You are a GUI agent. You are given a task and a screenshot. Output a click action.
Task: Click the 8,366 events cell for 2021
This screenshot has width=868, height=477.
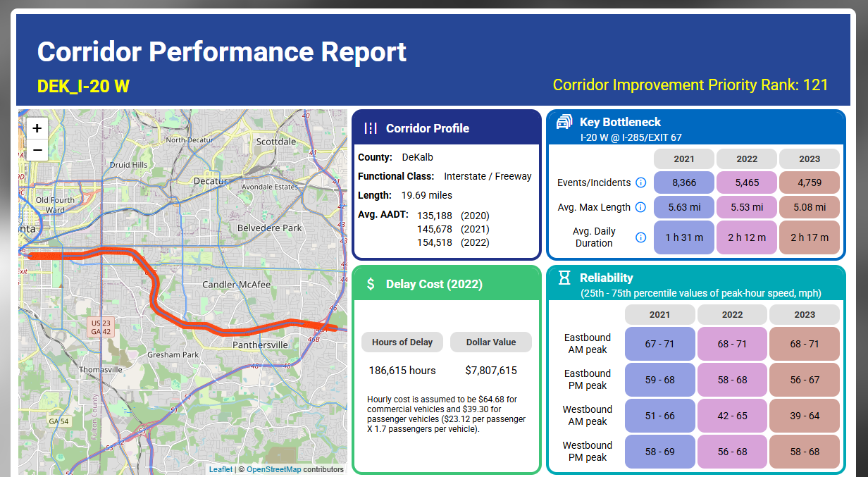pos(683,182)
